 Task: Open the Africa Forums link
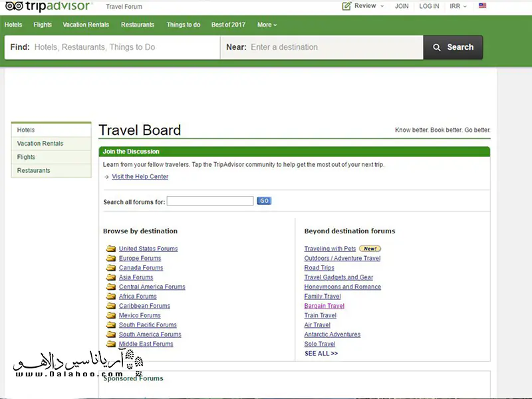coord(138,296)
